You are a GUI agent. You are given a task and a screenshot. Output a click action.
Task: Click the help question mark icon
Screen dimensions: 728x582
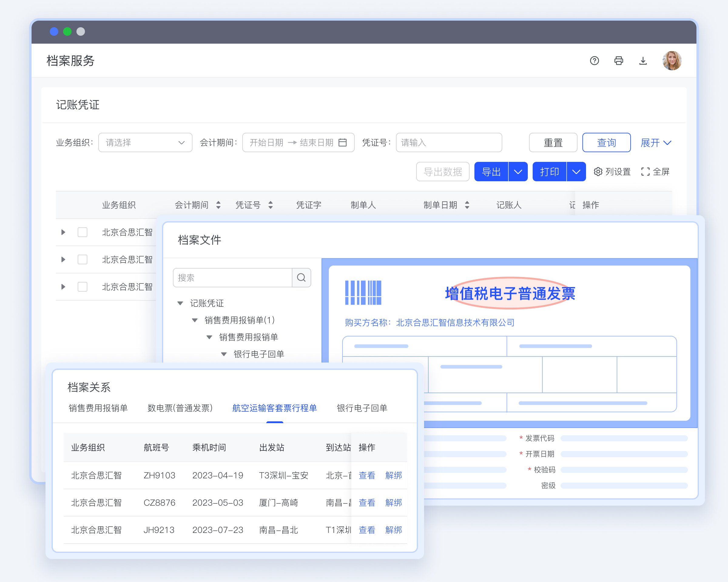click(594, 61)
